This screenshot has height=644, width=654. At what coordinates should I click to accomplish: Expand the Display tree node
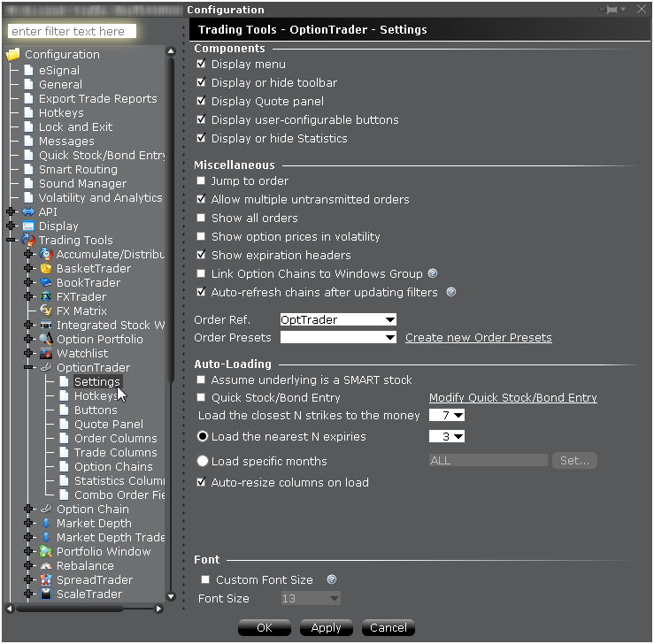[x=11, y=226]
